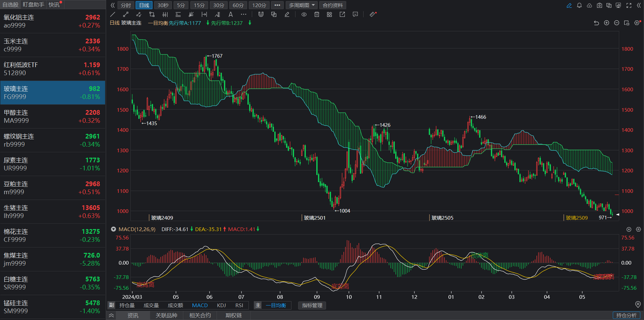Open the 快讯 tab
Screen dimensions: 644x320
(x=54, y=5)
